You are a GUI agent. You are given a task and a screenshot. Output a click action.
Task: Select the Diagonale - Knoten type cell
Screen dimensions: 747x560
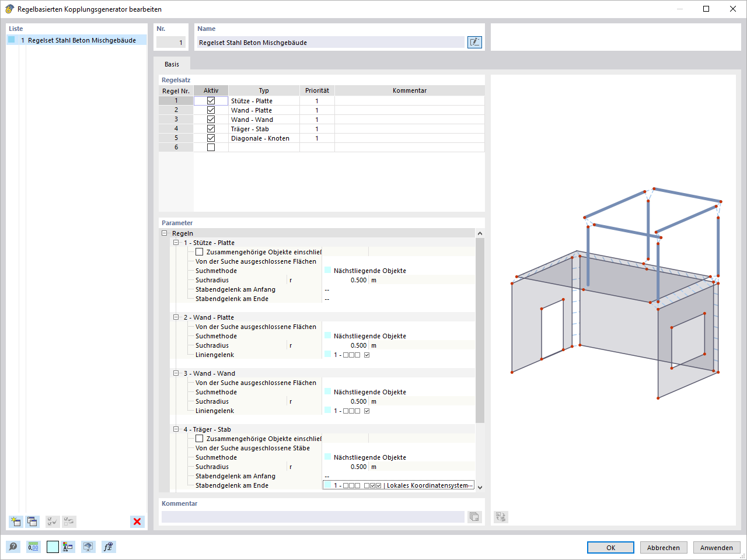point(264,138)
